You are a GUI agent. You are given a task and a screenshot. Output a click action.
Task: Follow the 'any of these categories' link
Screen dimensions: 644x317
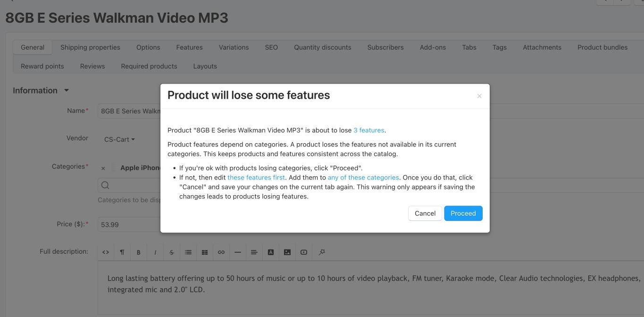click(363, 177)
